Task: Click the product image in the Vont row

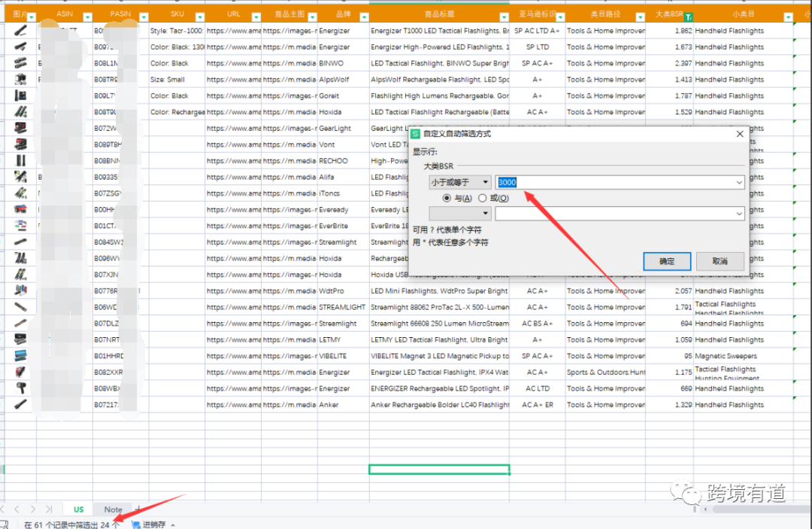Action: click(x=20, y=144)
